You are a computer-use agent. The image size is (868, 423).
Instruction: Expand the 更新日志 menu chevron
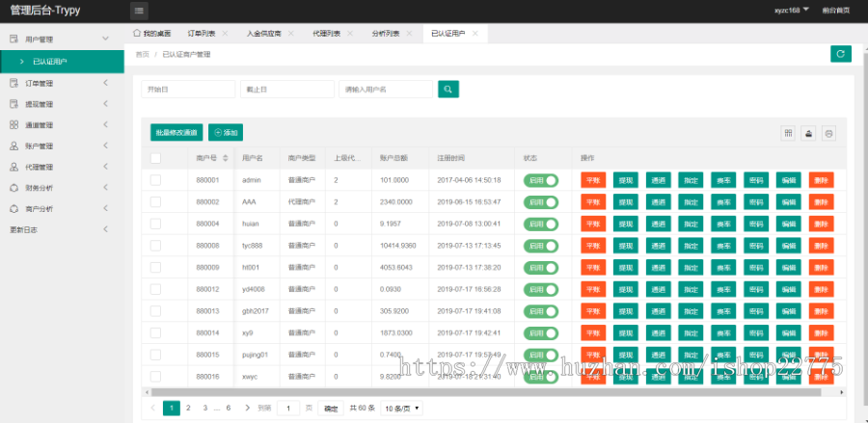(x=106, y=229)
